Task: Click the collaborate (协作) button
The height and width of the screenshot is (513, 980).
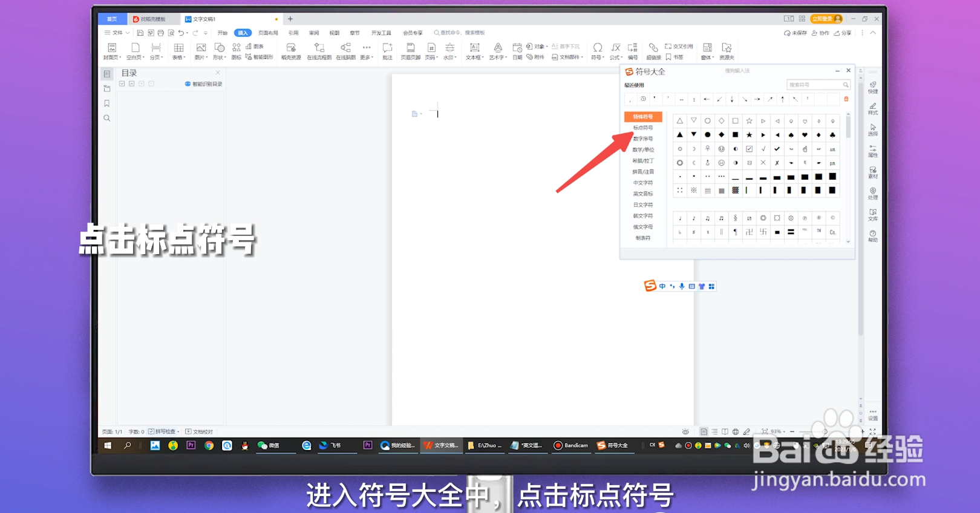Action: [x=820, y=33]
